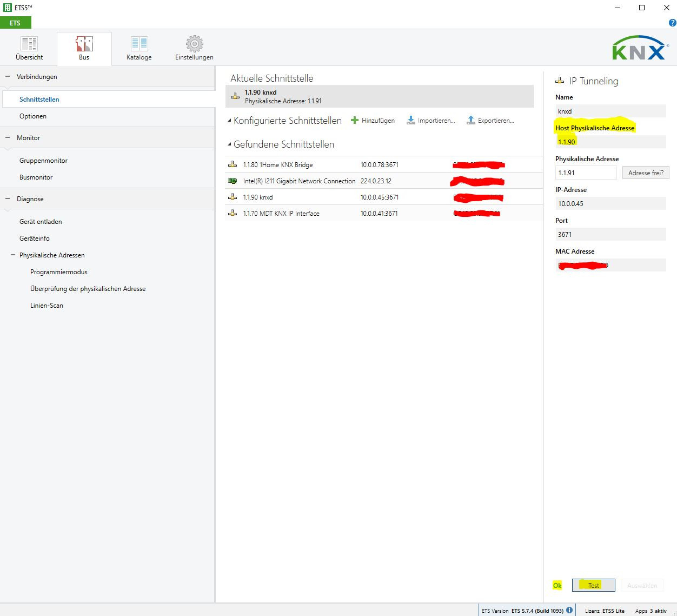Click address 10.0.0.45:3671
The width and height of the screenshot is (677, 616).
pyautogui.click(x=380, y=197)
